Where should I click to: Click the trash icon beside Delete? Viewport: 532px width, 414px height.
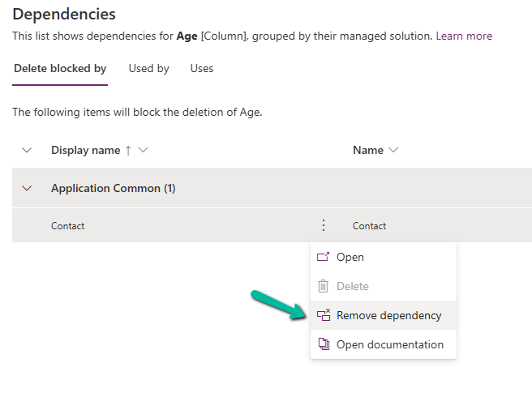(x=323, y=286)
